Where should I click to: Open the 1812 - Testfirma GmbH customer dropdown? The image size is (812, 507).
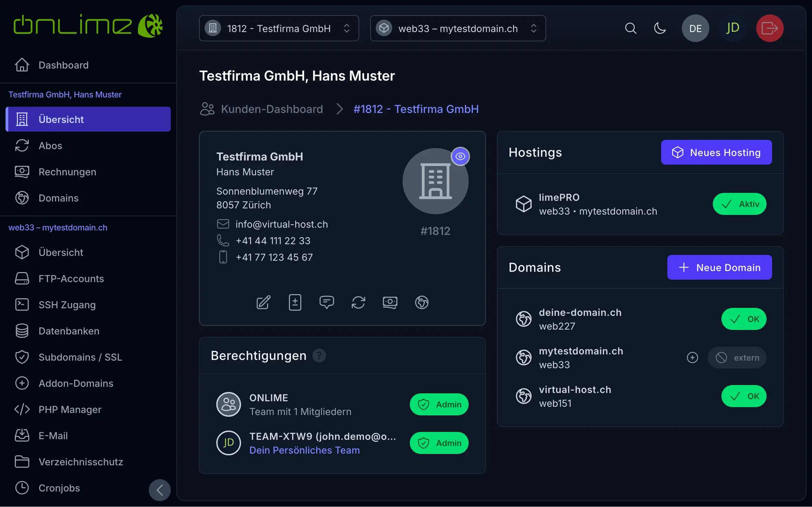[279, 28]
